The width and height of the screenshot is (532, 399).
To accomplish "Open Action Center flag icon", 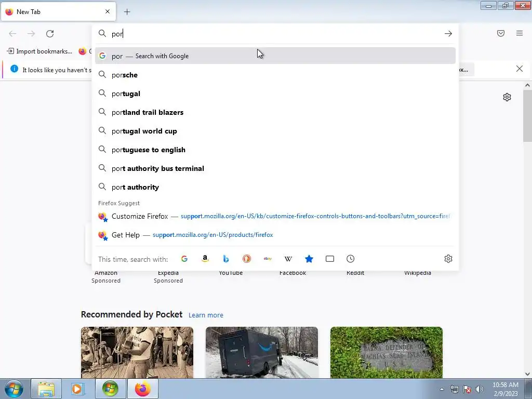I will pos(467,389).
